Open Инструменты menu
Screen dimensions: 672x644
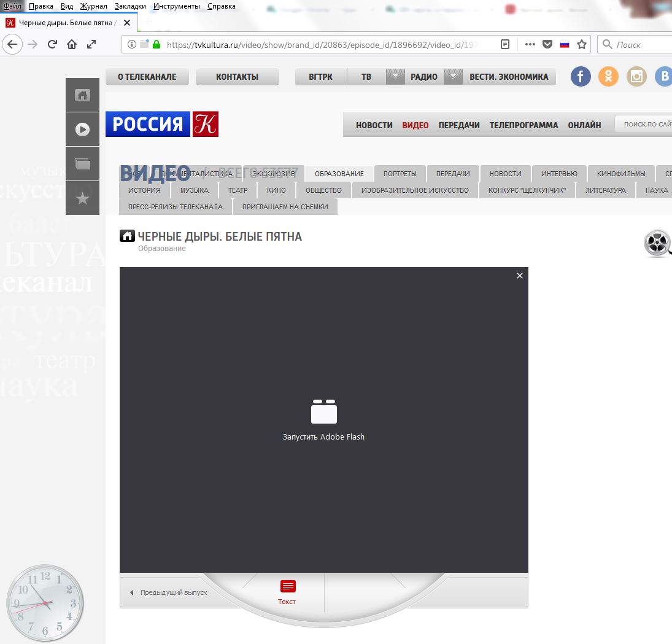[x=177, y=6]
